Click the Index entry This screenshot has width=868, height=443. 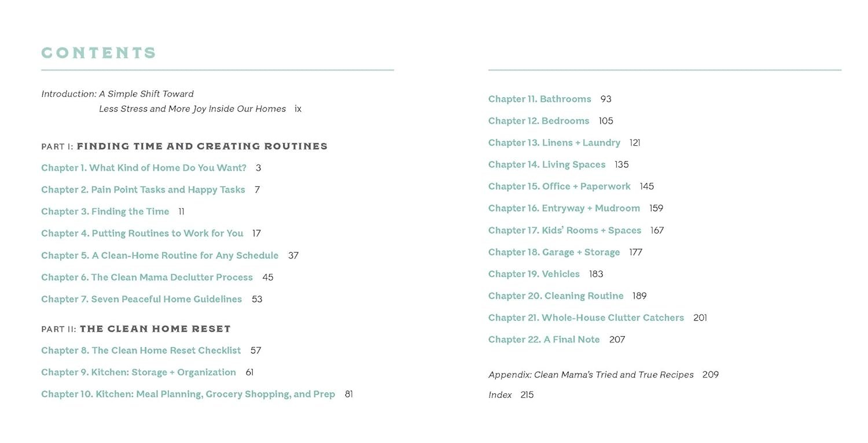click(500, 394)
